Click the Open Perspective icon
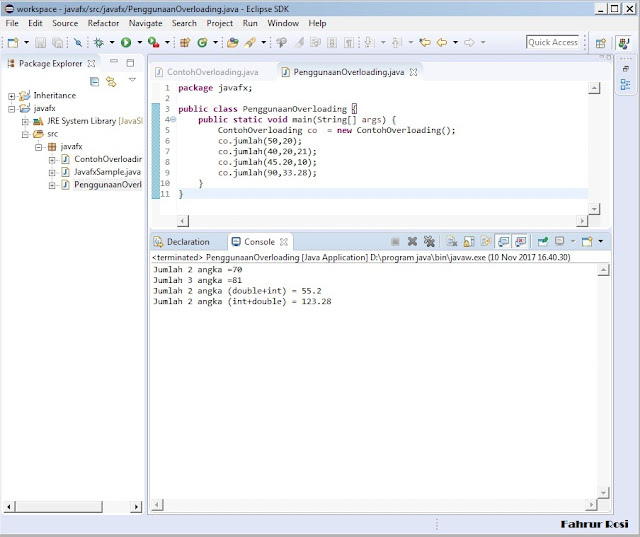Screen dimensions: 640x537 600,43
